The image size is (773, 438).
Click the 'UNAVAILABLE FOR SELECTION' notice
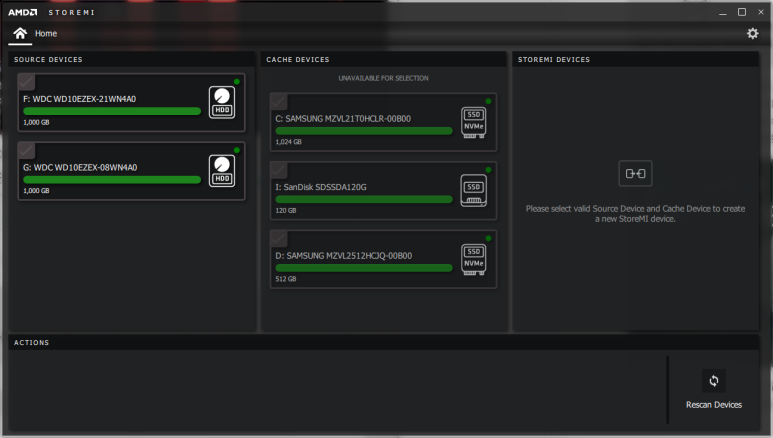(x=384, y=78)
